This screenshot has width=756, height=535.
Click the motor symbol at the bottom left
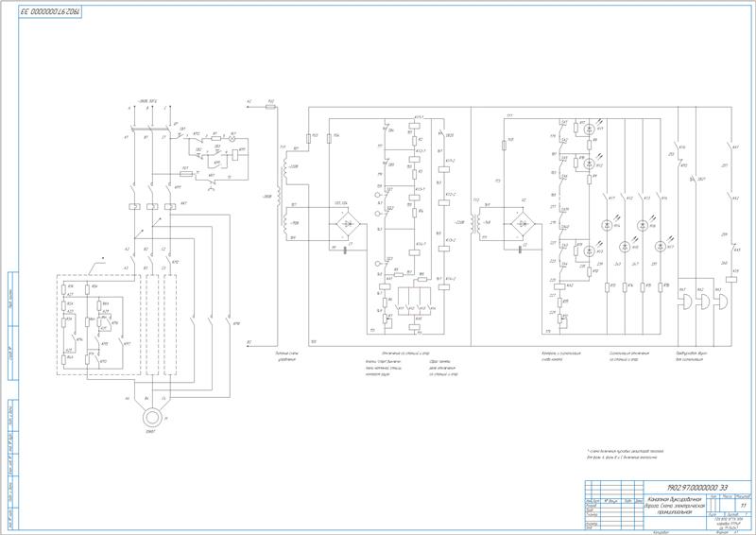(152, 417)
